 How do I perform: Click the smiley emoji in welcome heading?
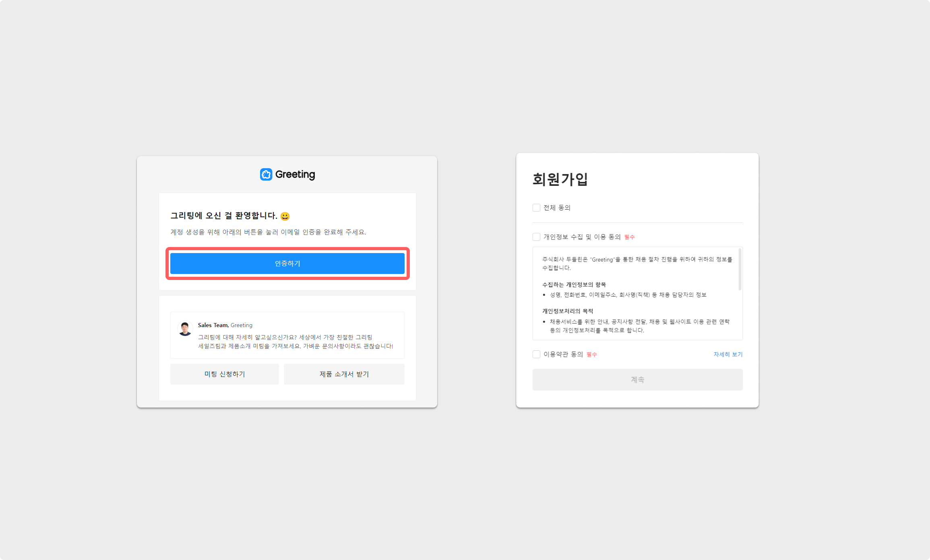click(x=285, y=216)
